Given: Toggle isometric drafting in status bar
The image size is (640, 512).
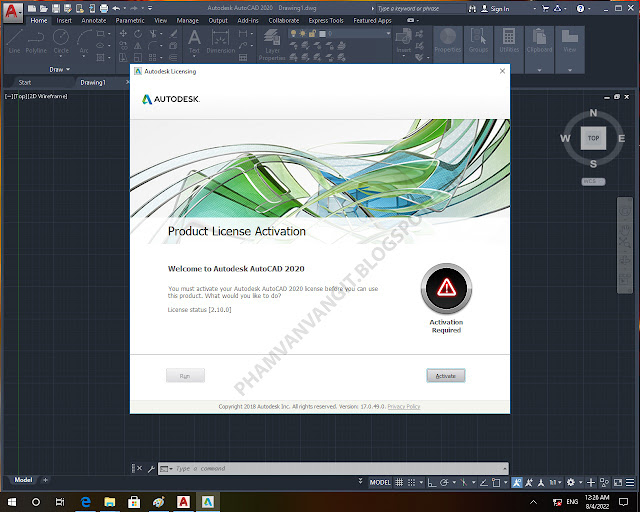Looking at the screenshot, I should [x=464, y=483].
